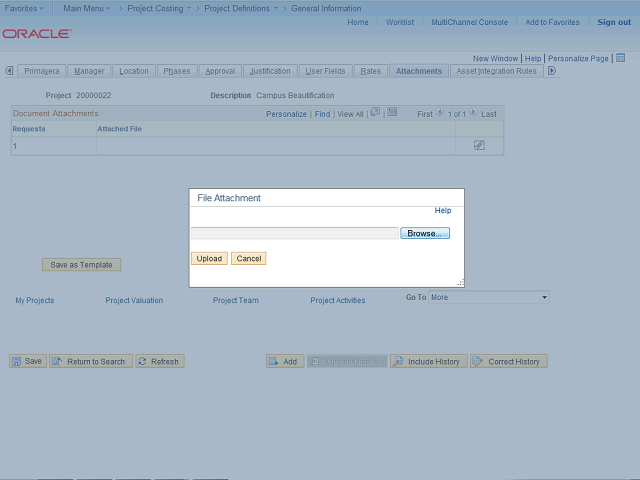640x480 pixels.
Task: Cancel the File Attachment dialog
Action: click(x=249, y=258)
